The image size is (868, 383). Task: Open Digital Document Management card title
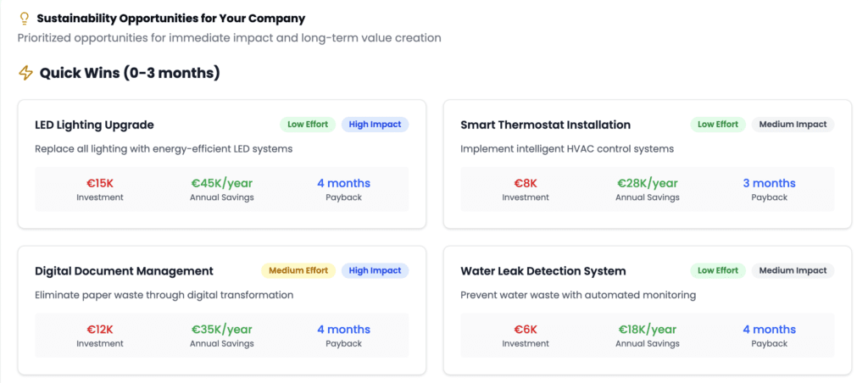click(x=124, y=271)
